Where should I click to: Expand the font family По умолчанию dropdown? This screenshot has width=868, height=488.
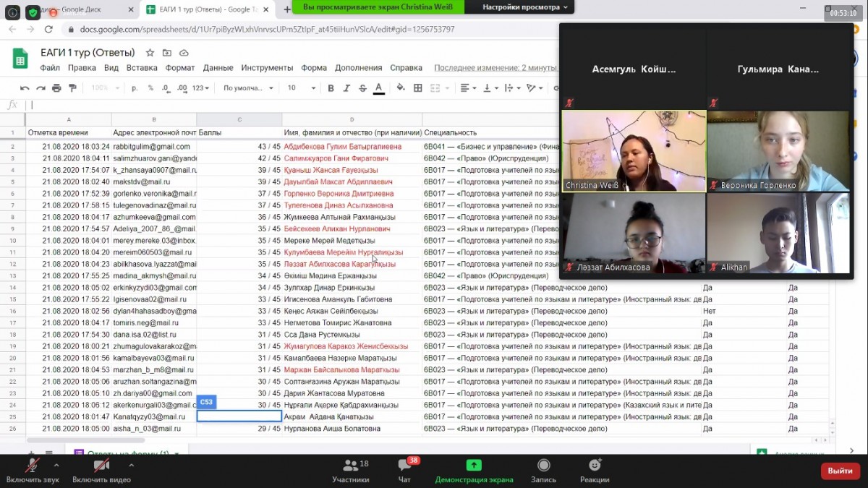click(248, 88)
